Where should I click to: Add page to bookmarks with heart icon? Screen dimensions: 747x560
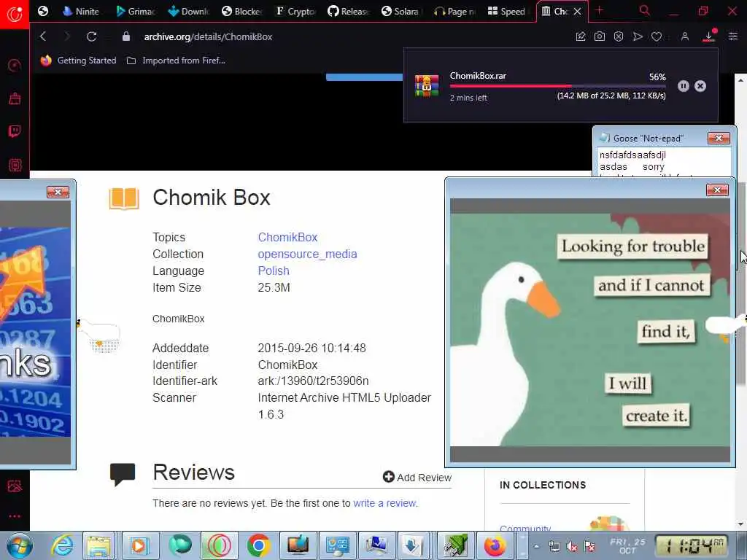(657, 36)
